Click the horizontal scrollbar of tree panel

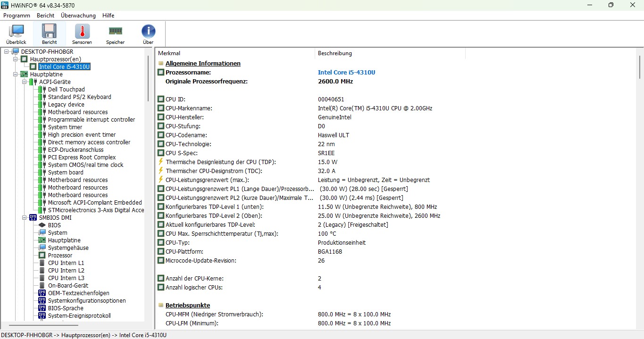point(43,325)
